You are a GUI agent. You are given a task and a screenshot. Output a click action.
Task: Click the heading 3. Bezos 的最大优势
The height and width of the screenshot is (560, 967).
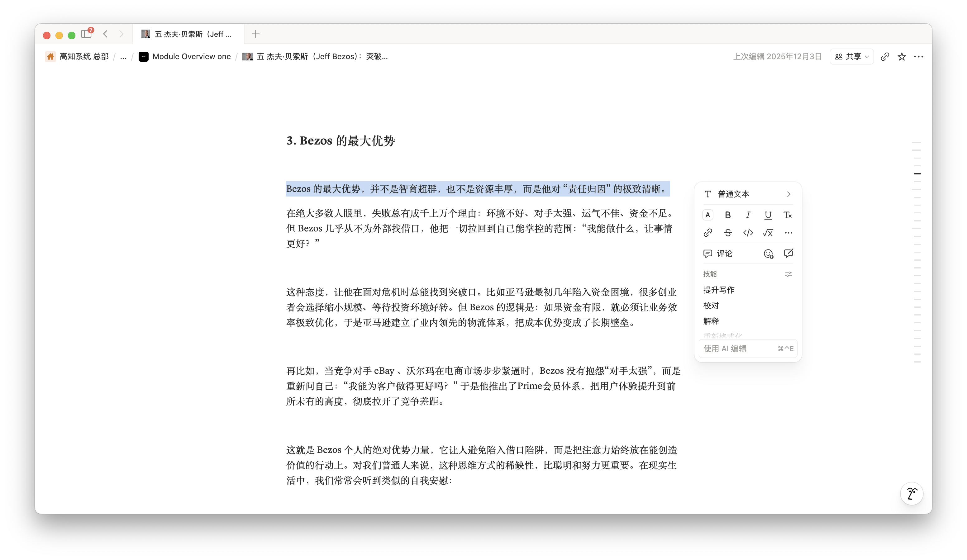(x=341, y=141)
